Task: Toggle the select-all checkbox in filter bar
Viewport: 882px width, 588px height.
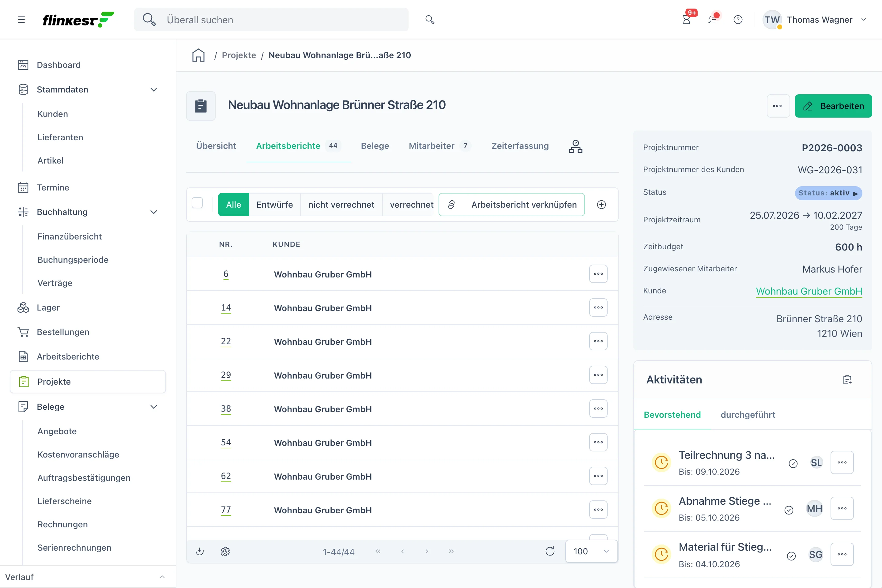Action: [197, 203]
